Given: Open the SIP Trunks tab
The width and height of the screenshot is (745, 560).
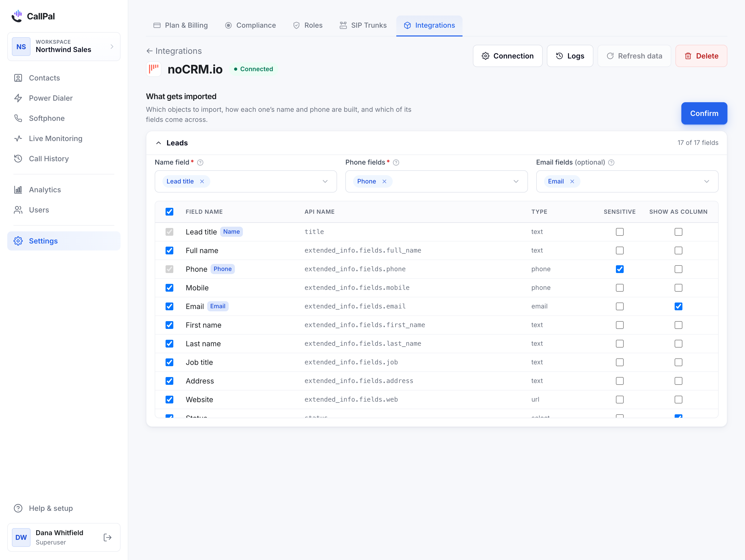Looking at the screenshot, I should [363, 25].
